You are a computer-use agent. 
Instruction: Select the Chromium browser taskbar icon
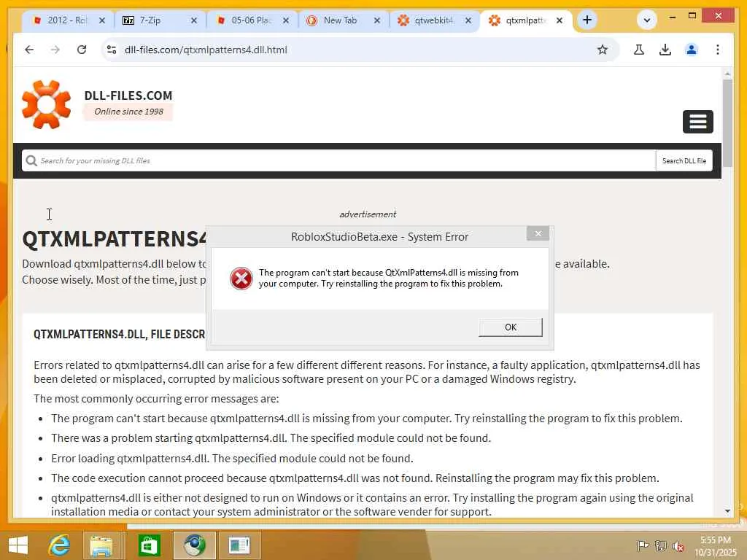tap(194, 545)
